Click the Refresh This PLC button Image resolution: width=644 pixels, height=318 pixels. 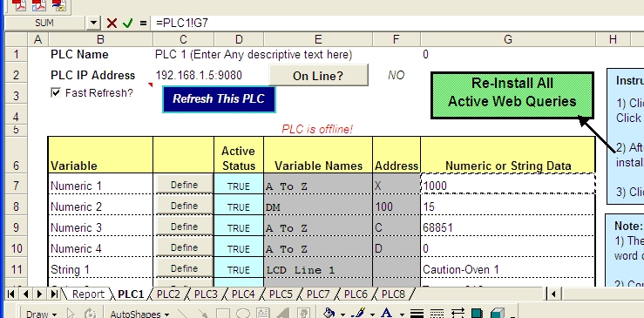pos(219,99)
